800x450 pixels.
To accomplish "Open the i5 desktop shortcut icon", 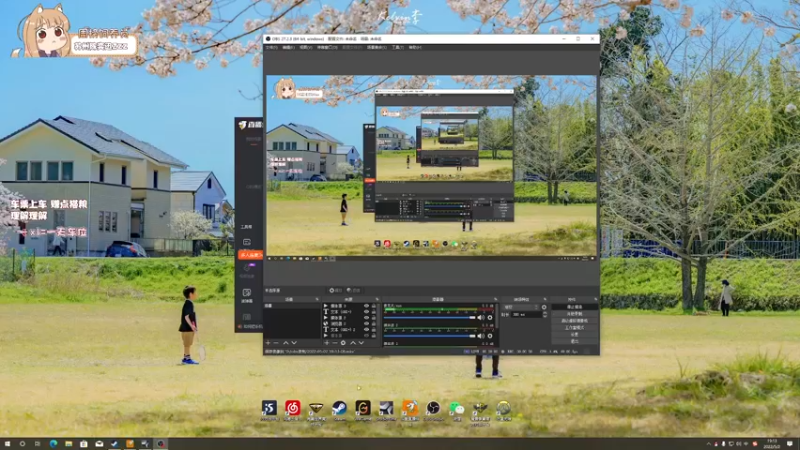I will (269, 408).
